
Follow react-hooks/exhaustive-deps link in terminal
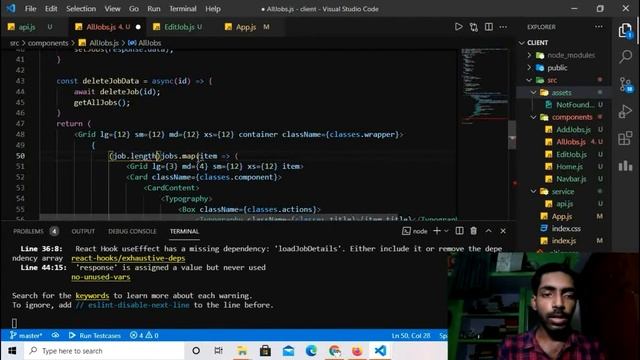tap(128, 258)
